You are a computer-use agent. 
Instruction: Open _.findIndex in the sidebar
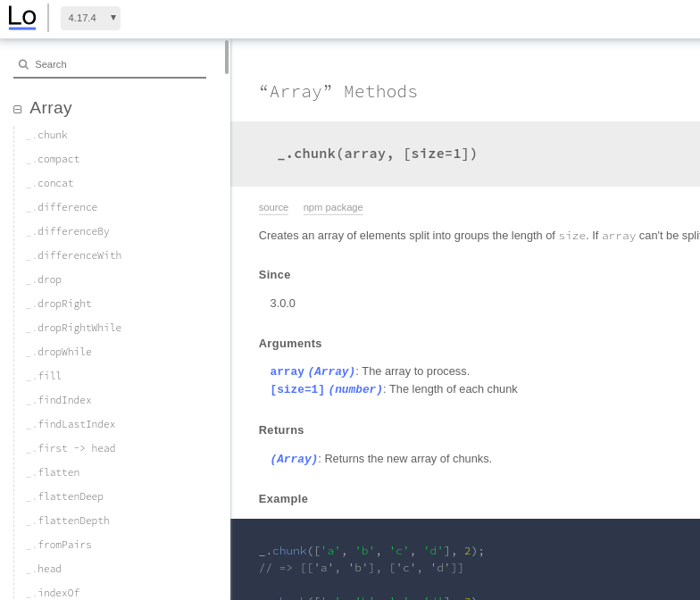tap(59, 400)
